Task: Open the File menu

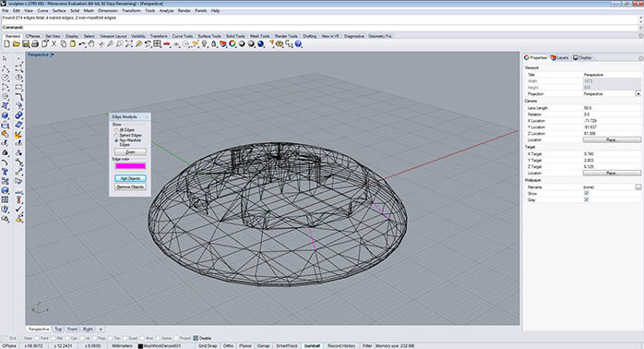Action: (x=6, y=11)
